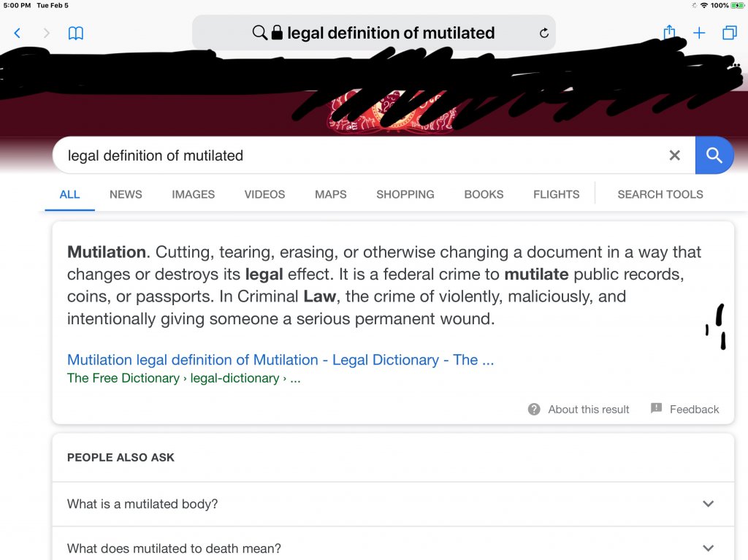Tap the Safari back arrow
The image size is (748, 560).
[18, 33]
